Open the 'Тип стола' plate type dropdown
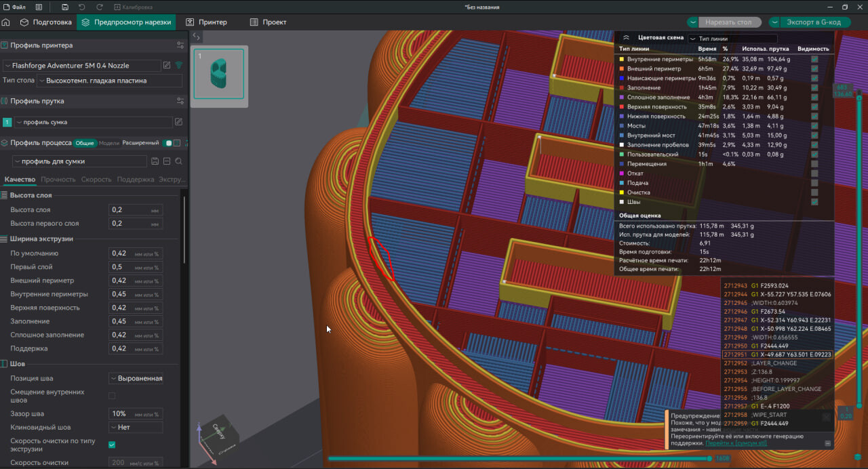Viewport: 868px width, 469px height. [x=110, y=81]
